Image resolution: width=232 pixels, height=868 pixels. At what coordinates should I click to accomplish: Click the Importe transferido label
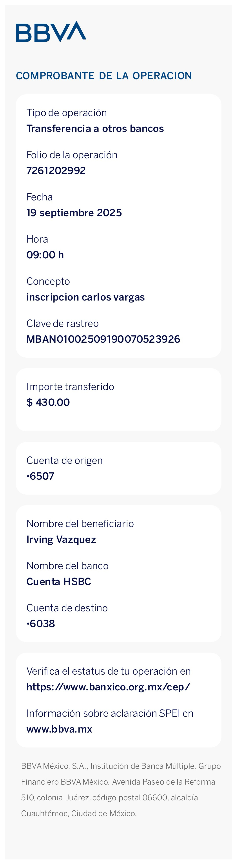pyautogui.click(x=70, y=387)
